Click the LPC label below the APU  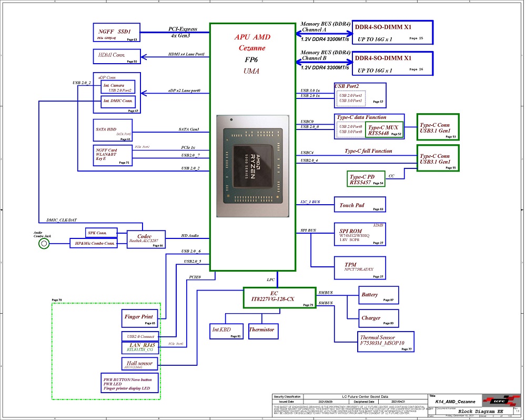(x=271, y=279)
